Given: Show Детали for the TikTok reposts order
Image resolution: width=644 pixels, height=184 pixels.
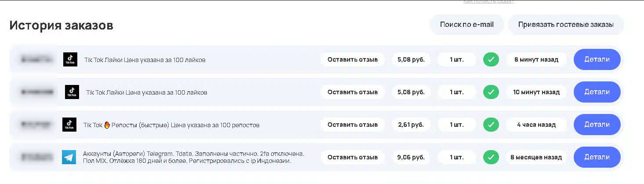Looking at the screenshot, I should (597, 125).
